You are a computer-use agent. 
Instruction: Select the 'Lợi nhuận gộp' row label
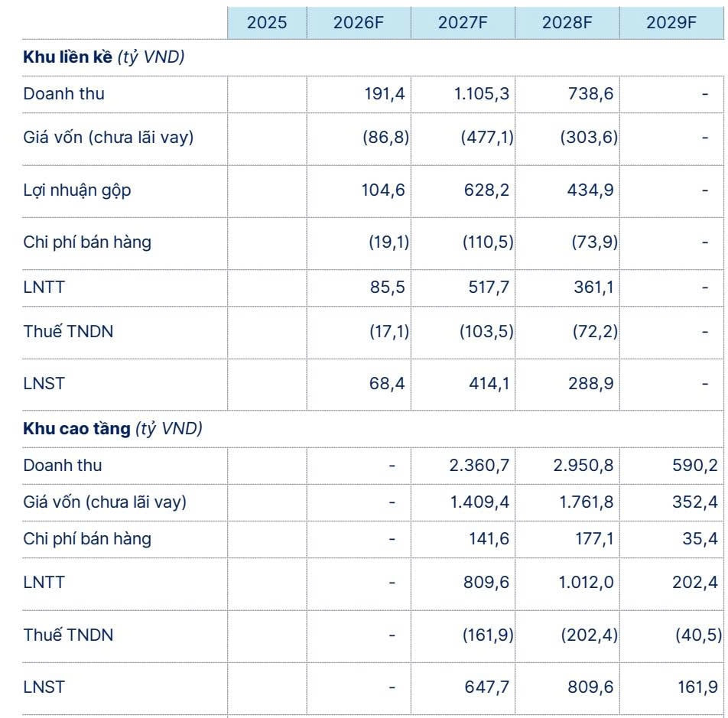pos(77,190)
